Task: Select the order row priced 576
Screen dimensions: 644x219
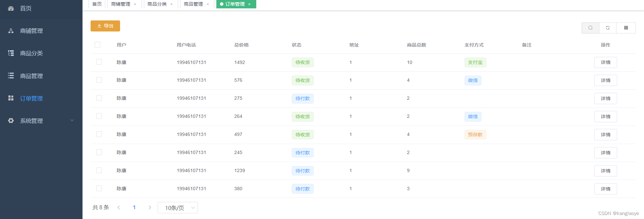Action: tap(99, 80)
